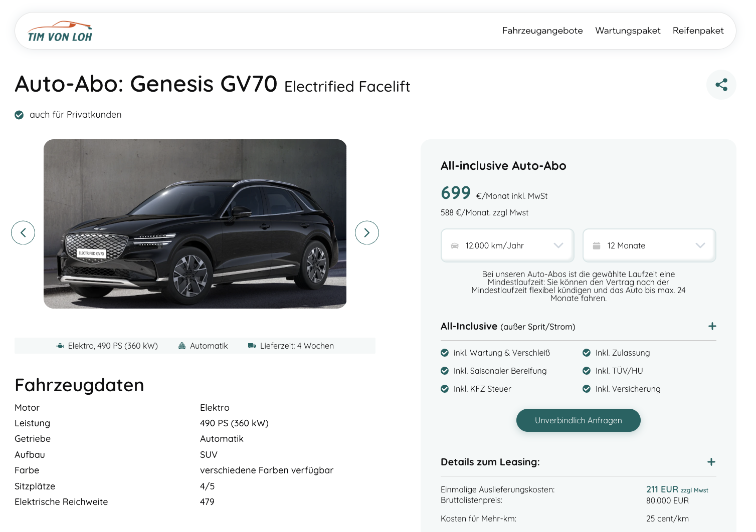Click the share icon
Viewport: 756px width, 532px height.
pos(721,85)
